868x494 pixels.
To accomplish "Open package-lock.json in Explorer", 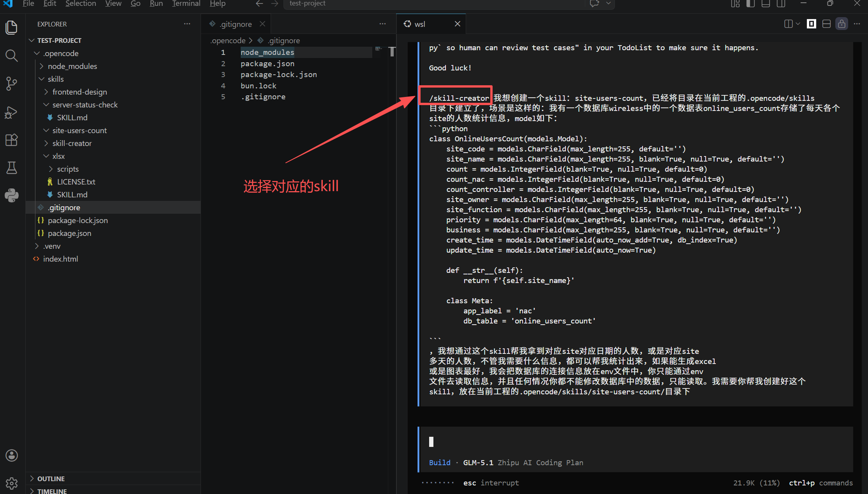I will tap(77, 220).
